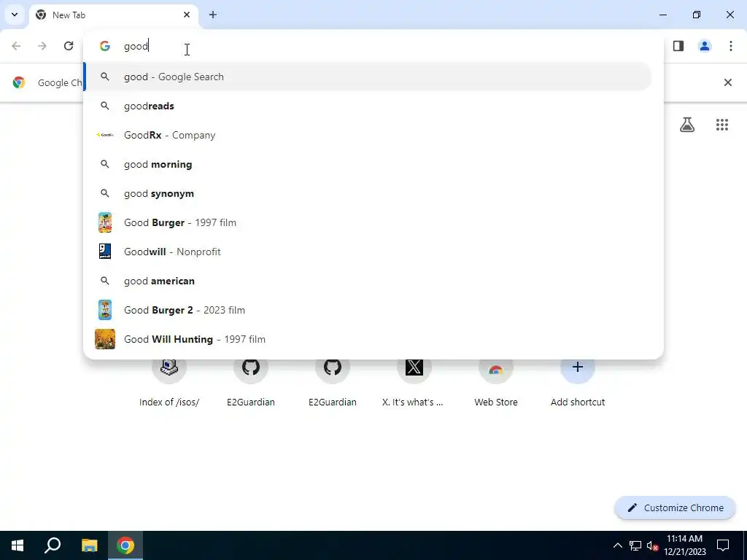Click the Google Chrome logo in info bar
747x560 pixels.
pos(19,82)
